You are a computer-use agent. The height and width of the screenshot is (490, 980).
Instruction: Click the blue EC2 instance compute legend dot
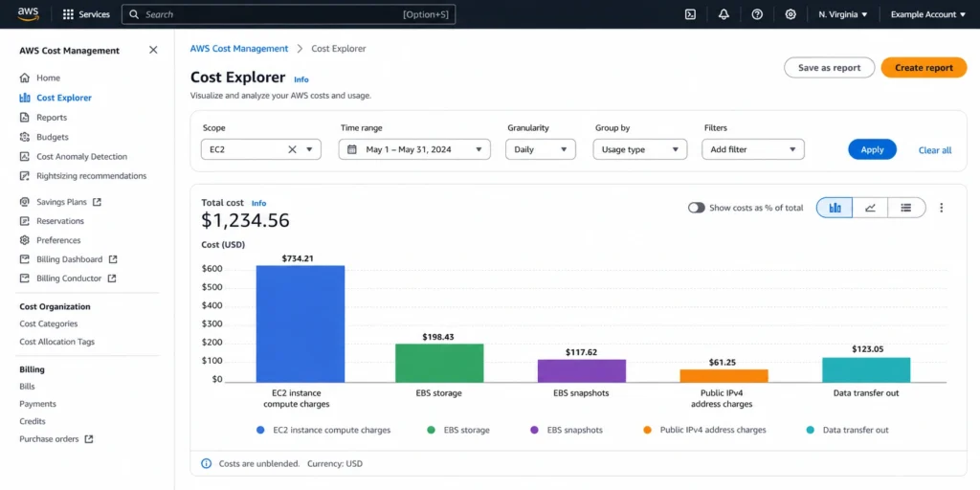tap(260, 430)
